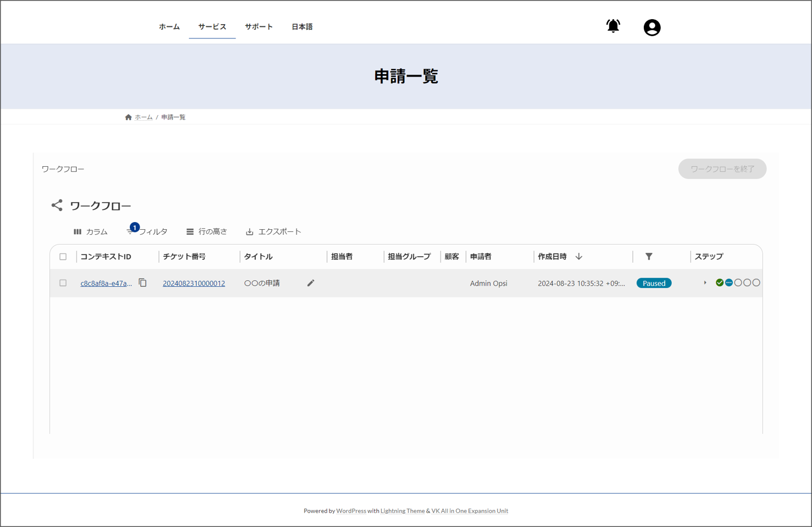Go to the サービス nav tab
This screenshot has width=812, height=527.
212,27
